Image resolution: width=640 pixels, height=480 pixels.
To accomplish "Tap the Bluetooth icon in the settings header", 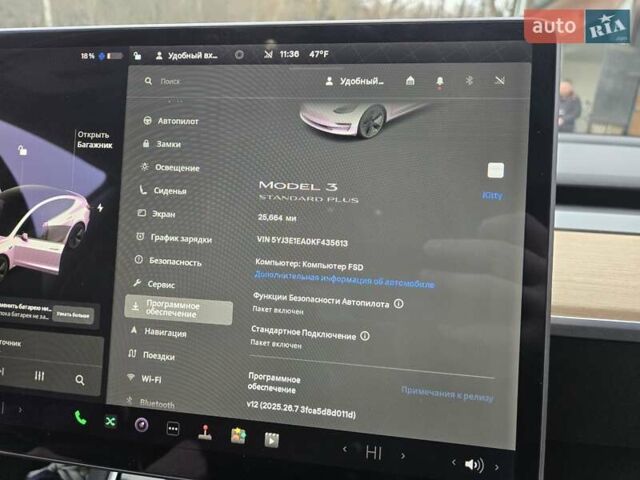I will [469, 81].
